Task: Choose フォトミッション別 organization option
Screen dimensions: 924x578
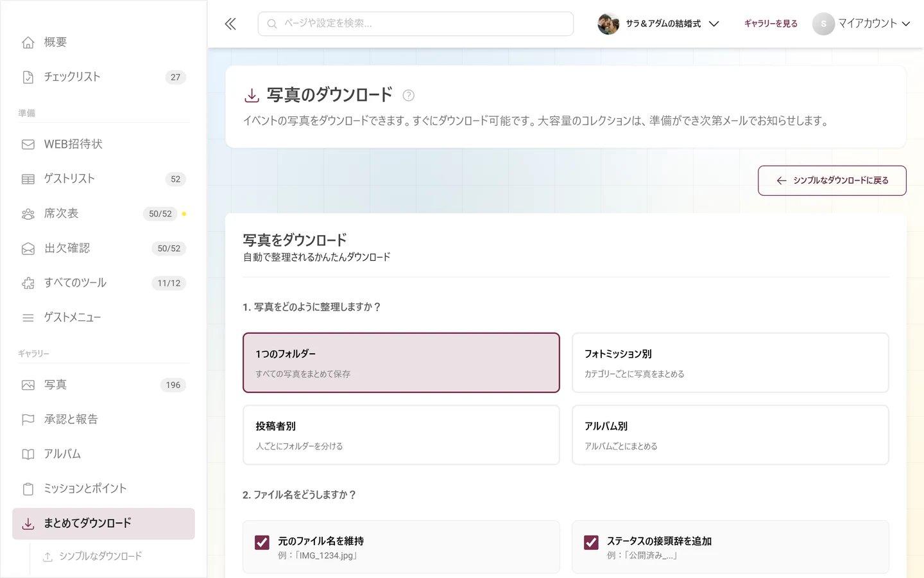Action: pos(730,363)
